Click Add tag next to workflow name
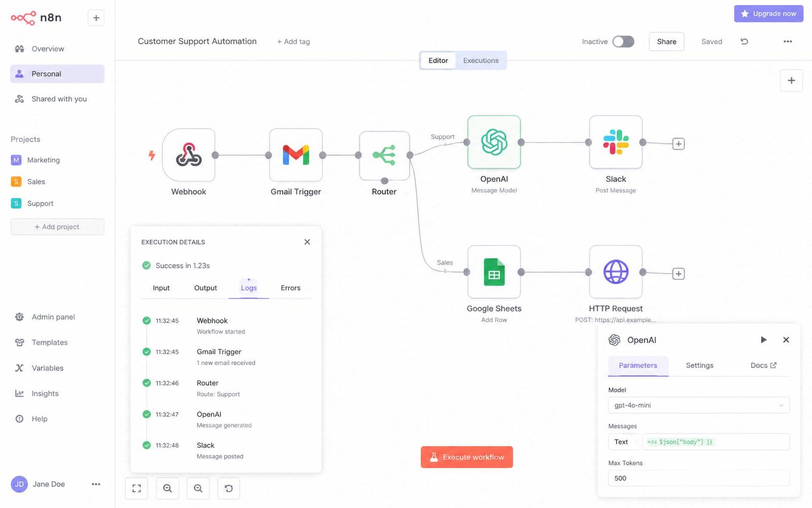 293,42
